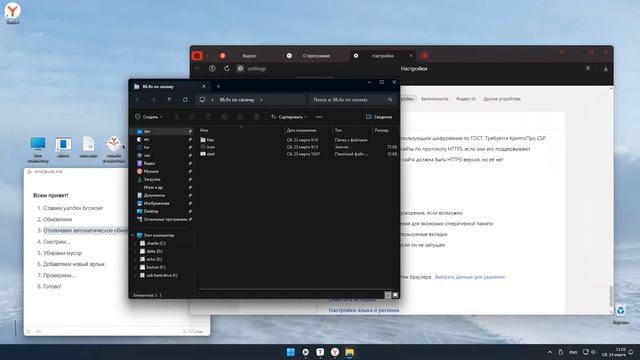Open the Создать dropdown in Explorer
This screenshot has width=640, height=360.
(x=149, y=117)
